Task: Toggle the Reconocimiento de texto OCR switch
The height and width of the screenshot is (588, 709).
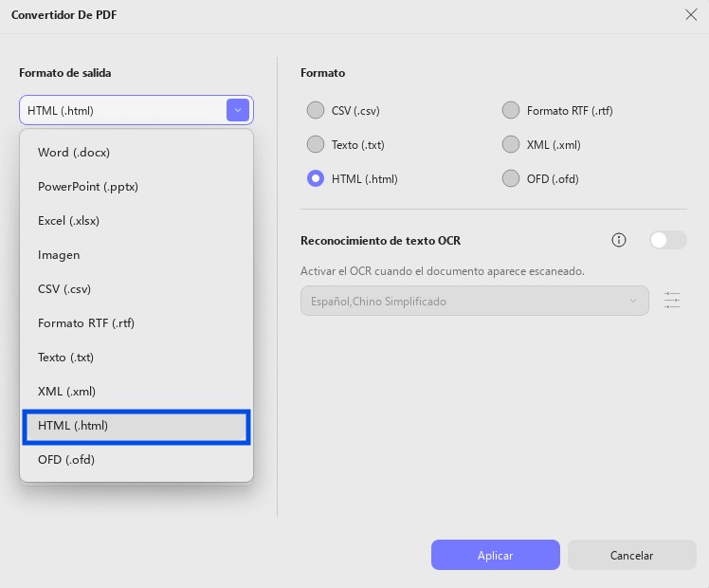Action: [668, 240]
